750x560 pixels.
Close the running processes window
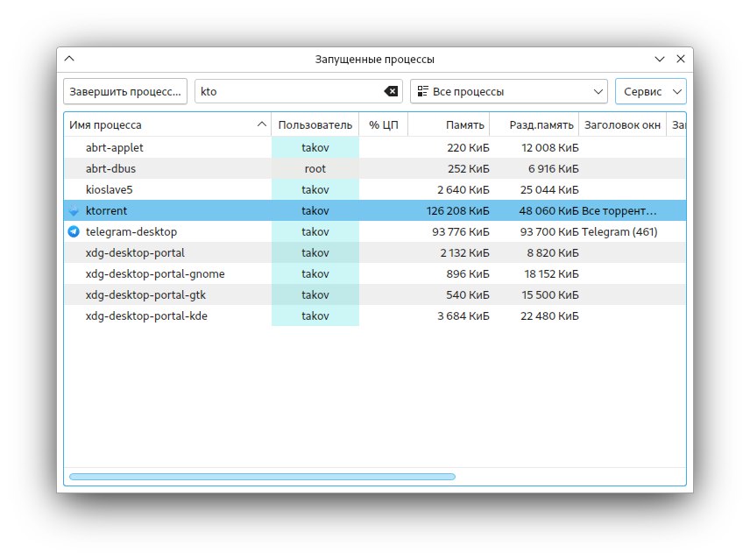681,60
